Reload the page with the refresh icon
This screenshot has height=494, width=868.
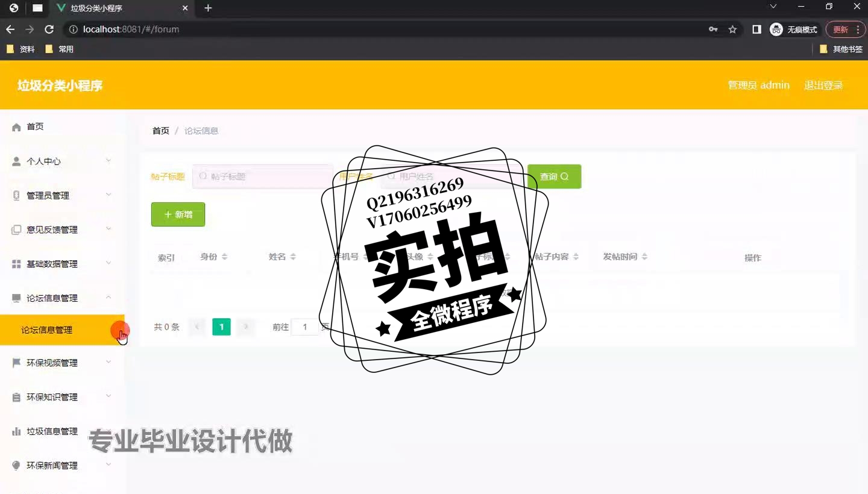click(x=49, y=30)
